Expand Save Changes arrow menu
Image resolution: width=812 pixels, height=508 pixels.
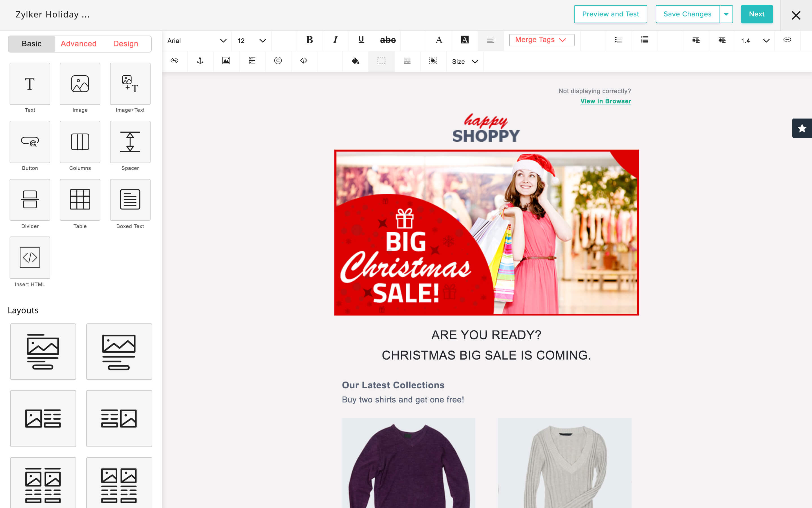pos(726,14)
